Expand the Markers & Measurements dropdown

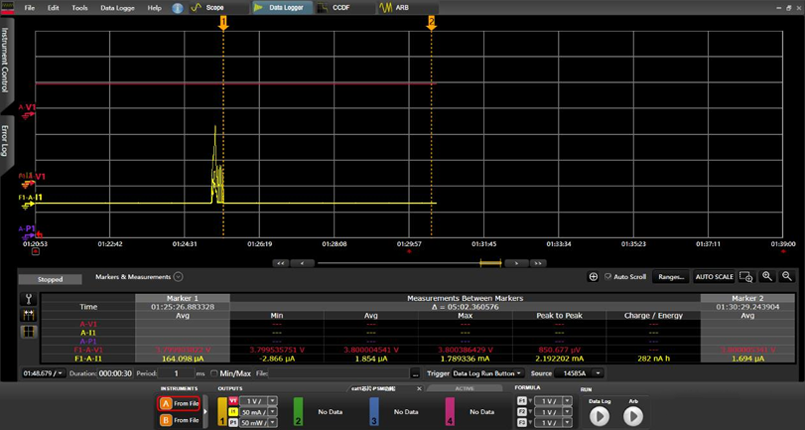point(178,276)
